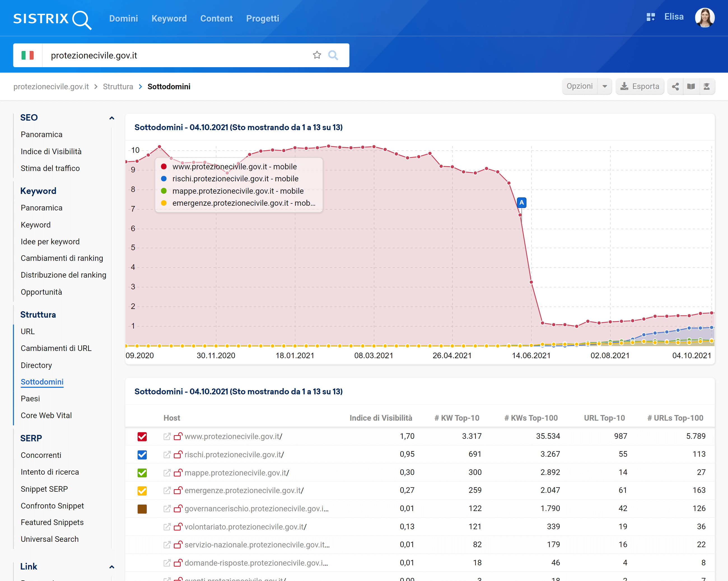728x581 pixels.
Task: Open the Opzioni dropdown arrow
Action: (x=605, y=87)
